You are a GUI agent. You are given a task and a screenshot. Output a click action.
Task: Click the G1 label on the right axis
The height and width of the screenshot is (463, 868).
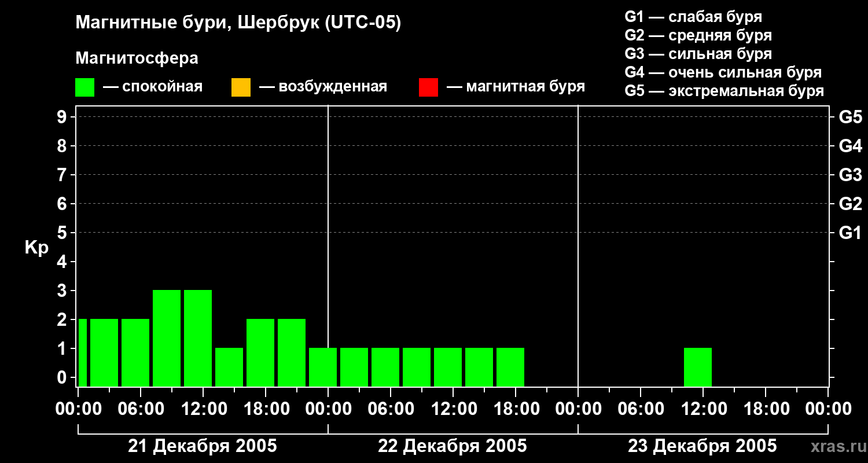pos(850,233)
